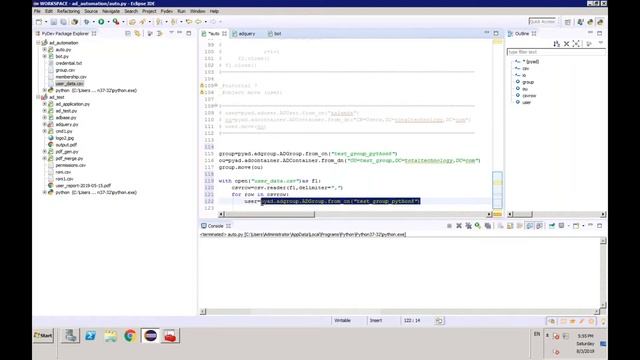The width and height of the screenshot is (640, 360).
Task: Open the File menu
Action: point(37,11)
